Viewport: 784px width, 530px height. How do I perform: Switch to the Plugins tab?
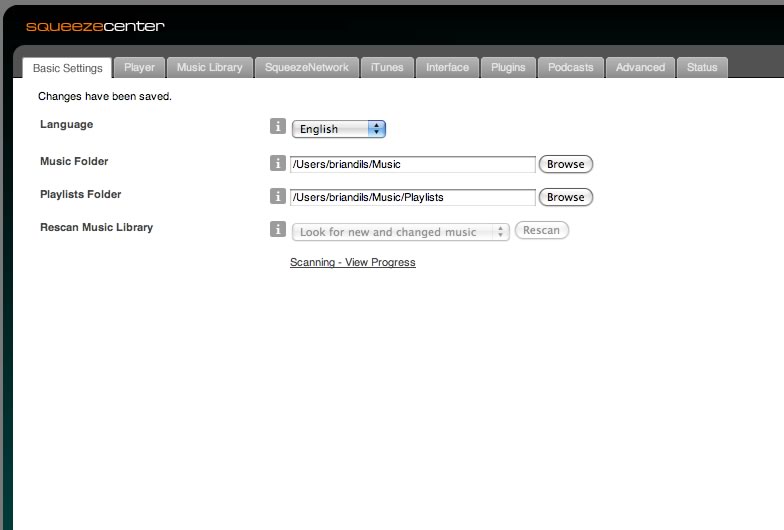(508, 68)
